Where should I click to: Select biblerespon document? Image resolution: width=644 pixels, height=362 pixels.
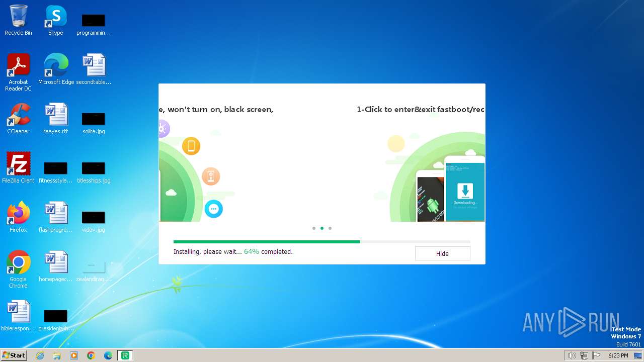[18, 316]
